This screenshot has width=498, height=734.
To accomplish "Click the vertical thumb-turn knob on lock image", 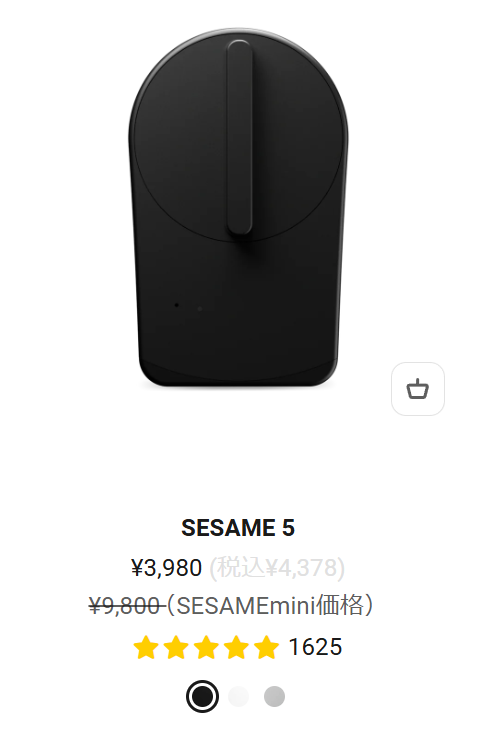I will coord(240,137).
